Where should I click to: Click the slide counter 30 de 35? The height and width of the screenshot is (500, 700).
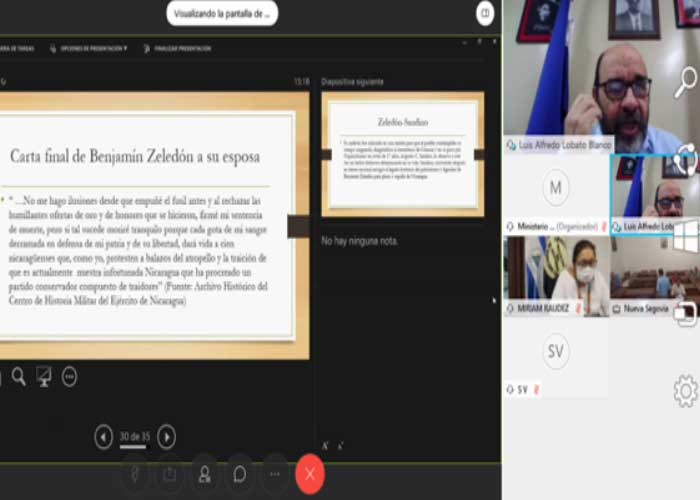click(134, 436)
